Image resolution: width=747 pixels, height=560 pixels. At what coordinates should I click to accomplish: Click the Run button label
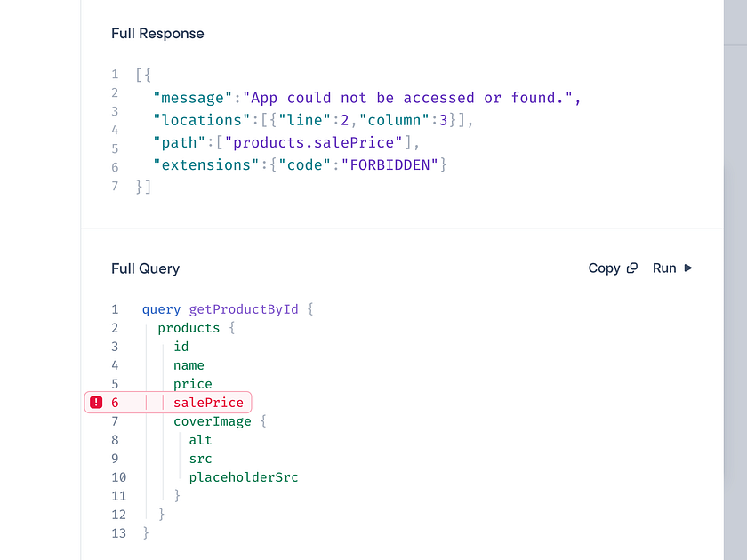coord(664,268)
